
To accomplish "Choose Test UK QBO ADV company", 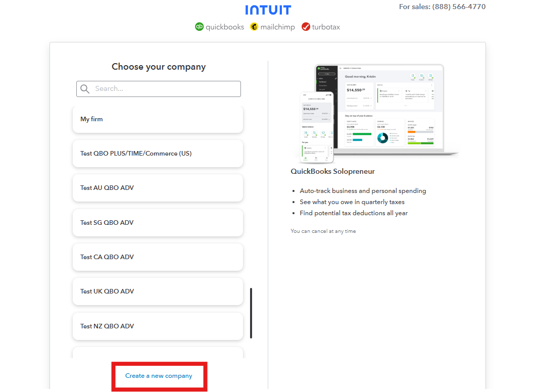I will (x=158, y=291).
